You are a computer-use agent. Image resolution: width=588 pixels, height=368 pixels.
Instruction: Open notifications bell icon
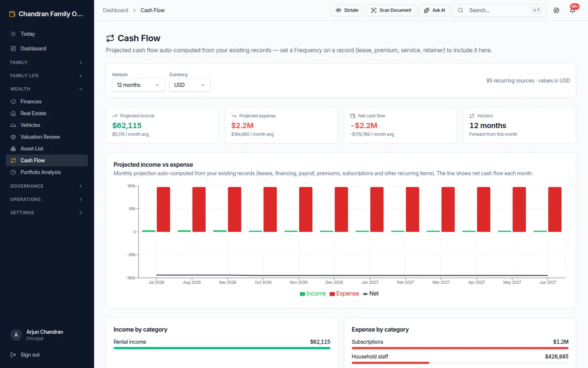[x=572, y=10]
